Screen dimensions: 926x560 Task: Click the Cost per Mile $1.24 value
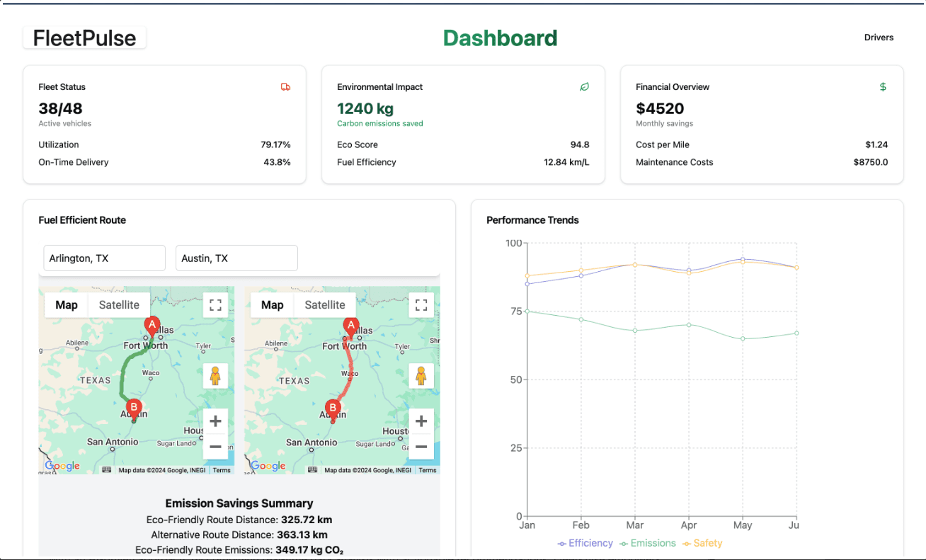pos(876,144)
